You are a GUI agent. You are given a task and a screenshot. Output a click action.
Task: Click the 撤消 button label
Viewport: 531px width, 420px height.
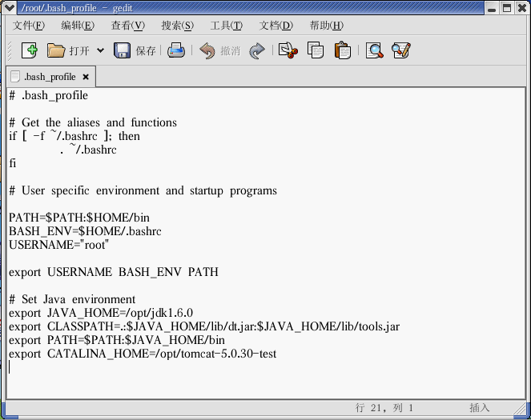231,51
